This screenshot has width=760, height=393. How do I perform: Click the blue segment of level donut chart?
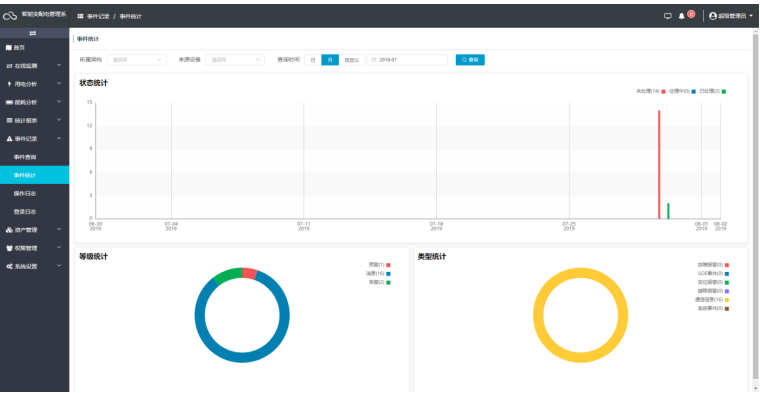(x=242, y=358)
